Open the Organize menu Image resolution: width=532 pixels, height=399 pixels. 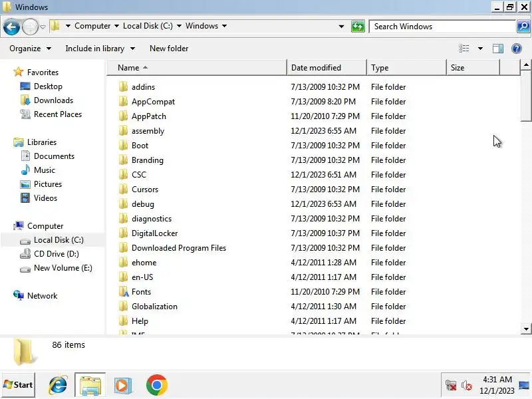30,49
